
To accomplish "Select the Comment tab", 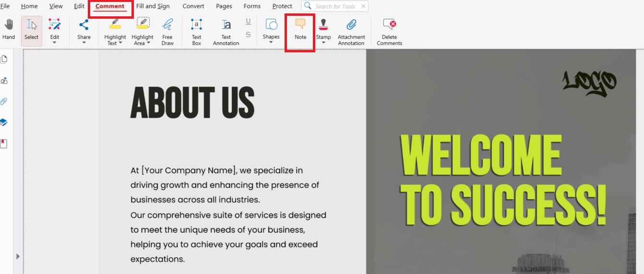I will (110, 6).
